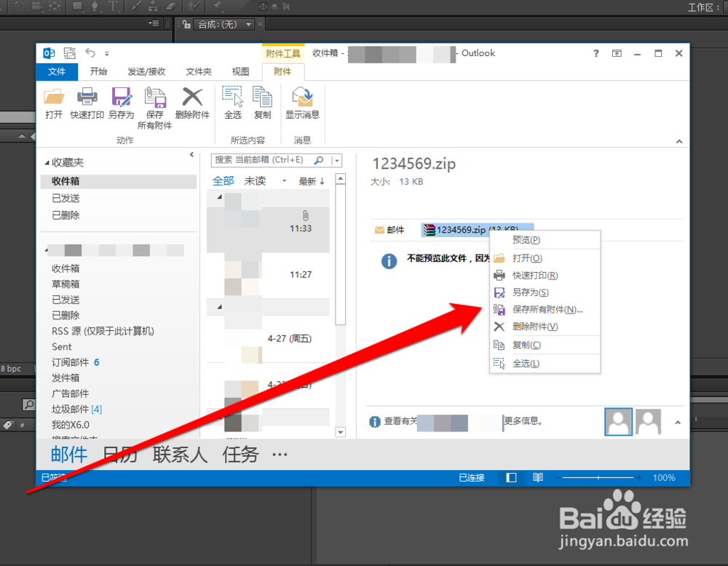Click the Help question mark icon
Image resolution: width=728 pixels, height=566 pixels.
pos(596,53)
